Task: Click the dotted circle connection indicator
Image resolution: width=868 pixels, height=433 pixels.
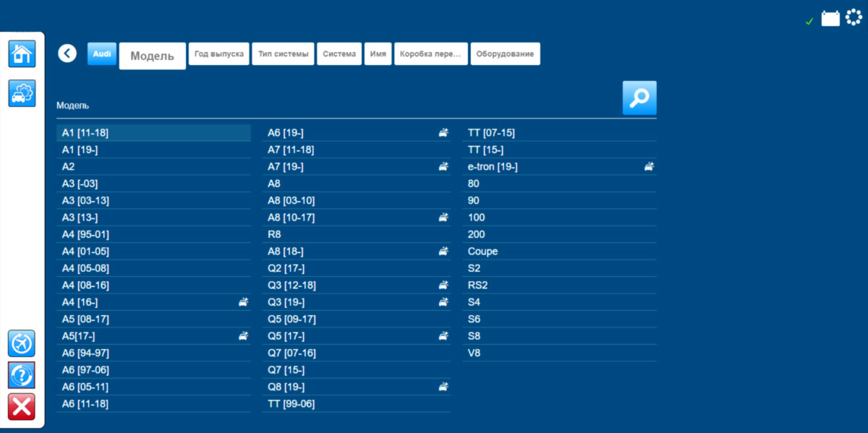Action: (x=854, y=17)
